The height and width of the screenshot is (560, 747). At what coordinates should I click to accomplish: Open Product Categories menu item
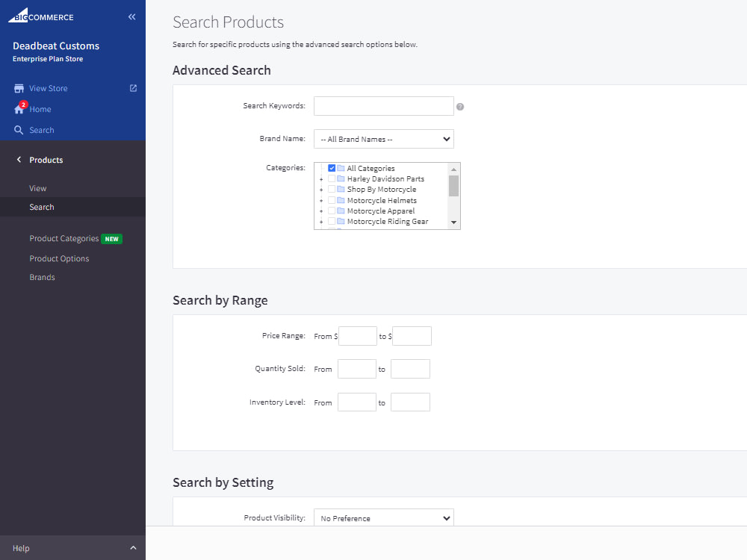pyautogui.click(x=63, y=239)
